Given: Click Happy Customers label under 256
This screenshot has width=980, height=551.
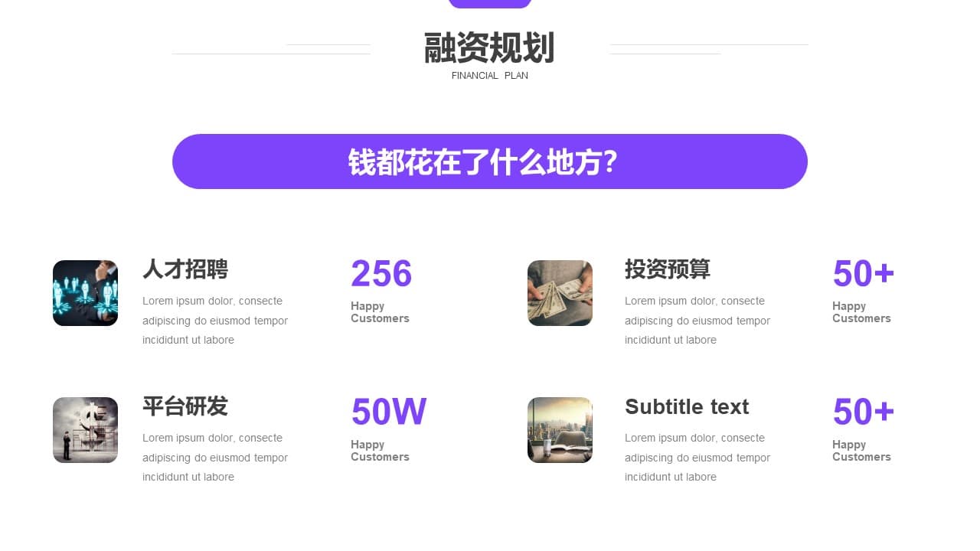Looking at the screenshot, I should click(x=380, y=312).
